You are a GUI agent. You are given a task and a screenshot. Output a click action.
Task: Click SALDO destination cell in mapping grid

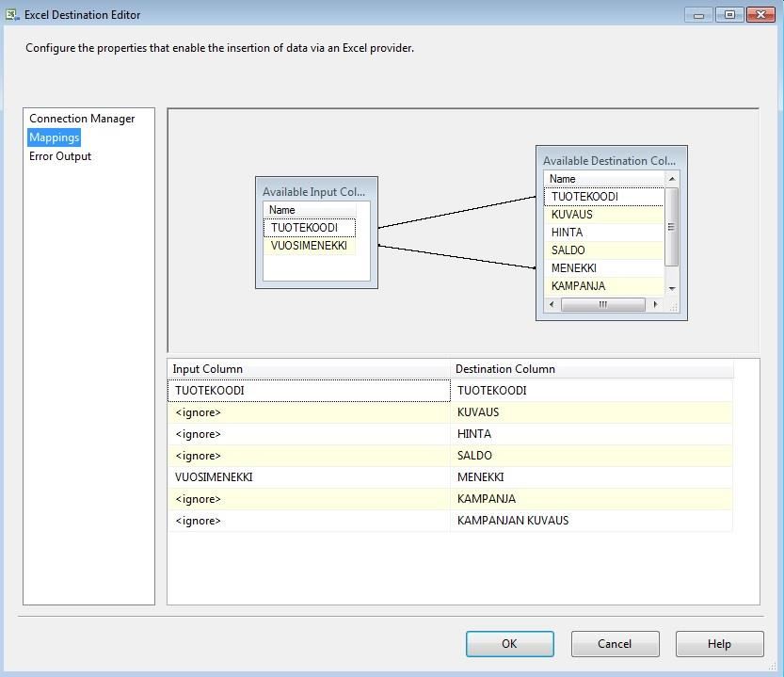point(591,456)
